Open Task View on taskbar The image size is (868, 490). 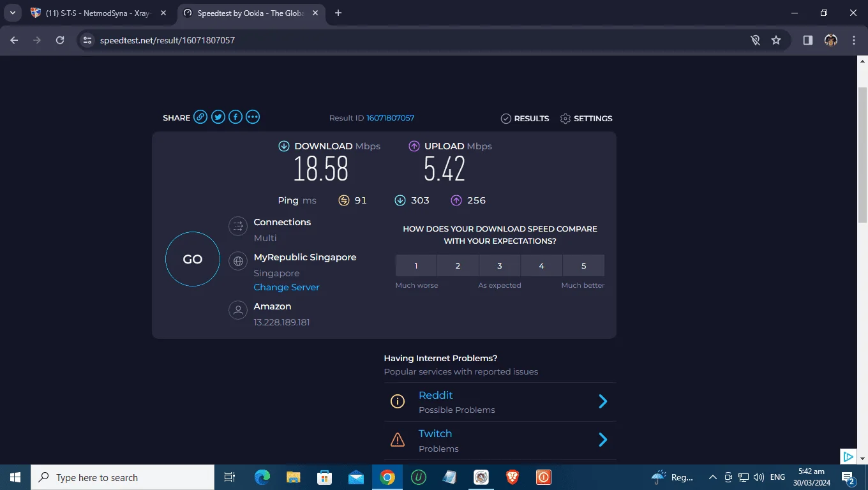230,477
